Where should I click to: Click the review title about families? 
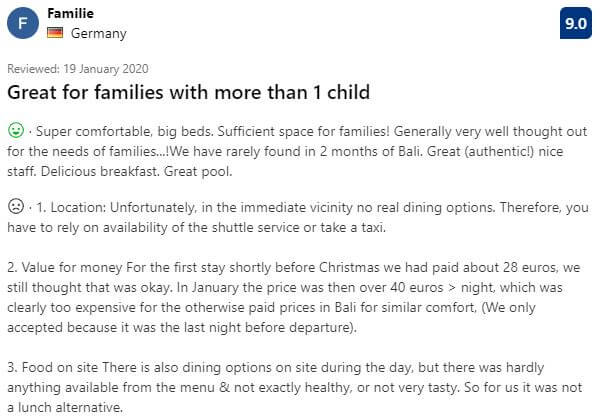[189, 92]
